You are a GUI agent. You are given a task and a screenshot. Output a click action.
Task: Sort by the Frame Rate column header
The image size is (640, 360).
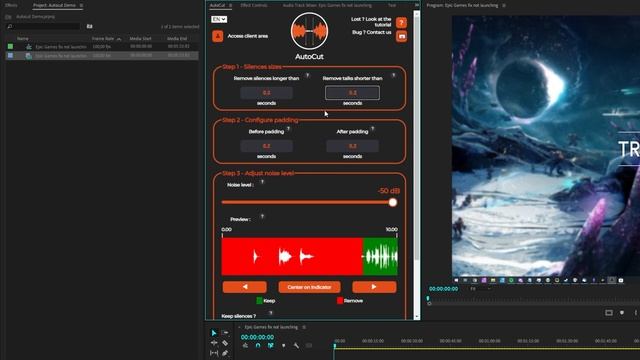pos(103,38)
